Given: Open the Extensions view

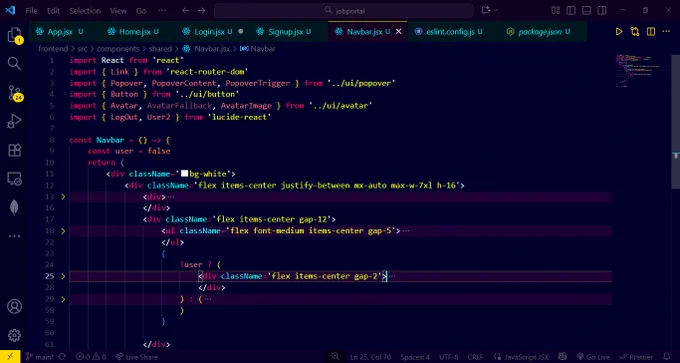Looking at the screenshot, I should 14,150.
